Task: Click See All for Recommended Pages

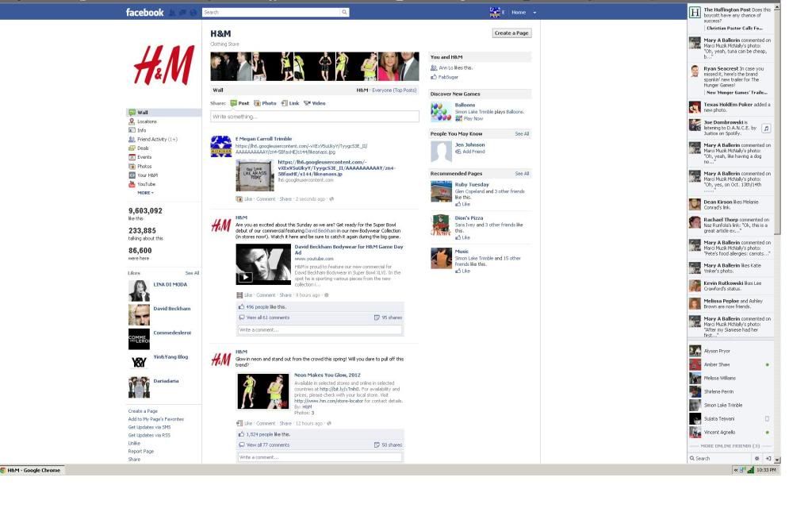Action: pos(522,174)
